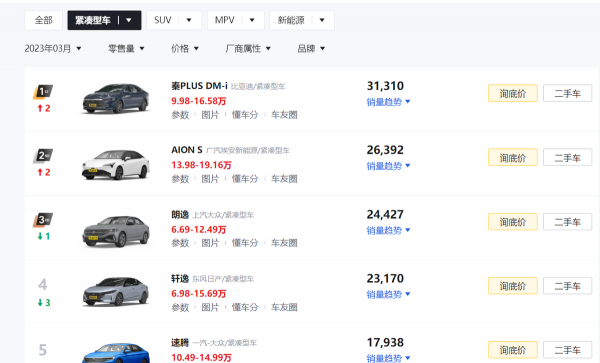The height and width of the screenshot is (363, 600).
Task: Open 车友圈 for 朗逸
Action: pos(284,243)
